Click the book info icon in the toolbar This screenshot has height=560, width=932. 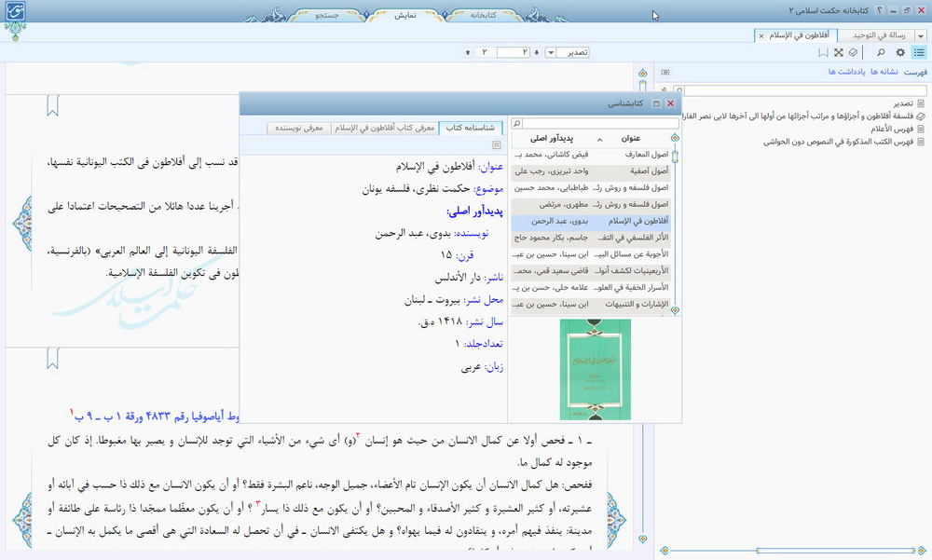[x=853, y=52]
